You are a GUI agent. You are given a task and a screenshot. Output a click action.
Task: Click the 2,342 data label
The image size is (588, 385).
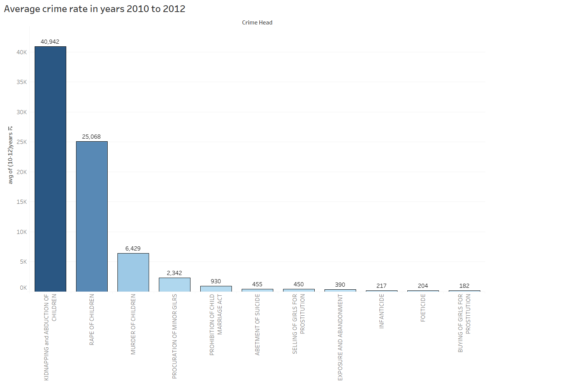174,273
